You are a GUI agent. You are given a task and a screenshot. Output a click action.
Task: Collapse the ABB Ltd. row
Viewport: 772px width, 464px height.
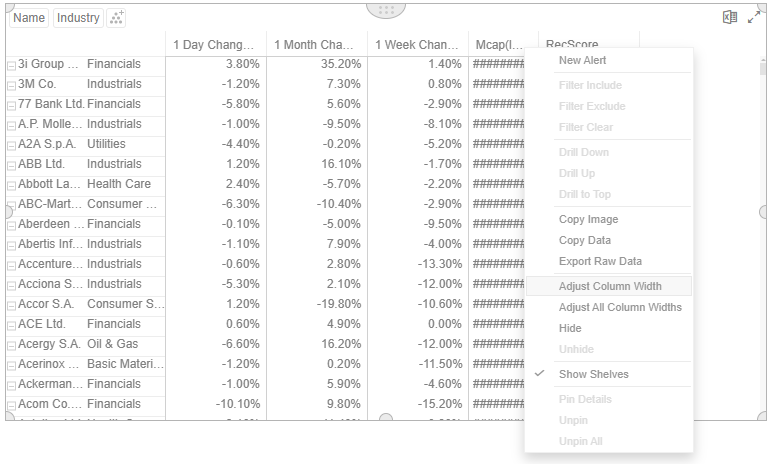[11, 166]
